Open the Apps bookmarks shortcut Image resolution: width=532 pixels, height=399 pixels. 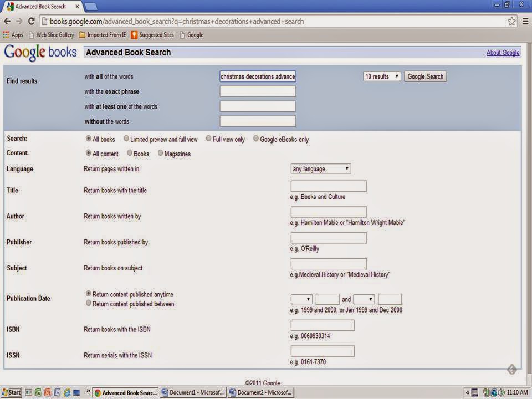[x=13, y=35]
